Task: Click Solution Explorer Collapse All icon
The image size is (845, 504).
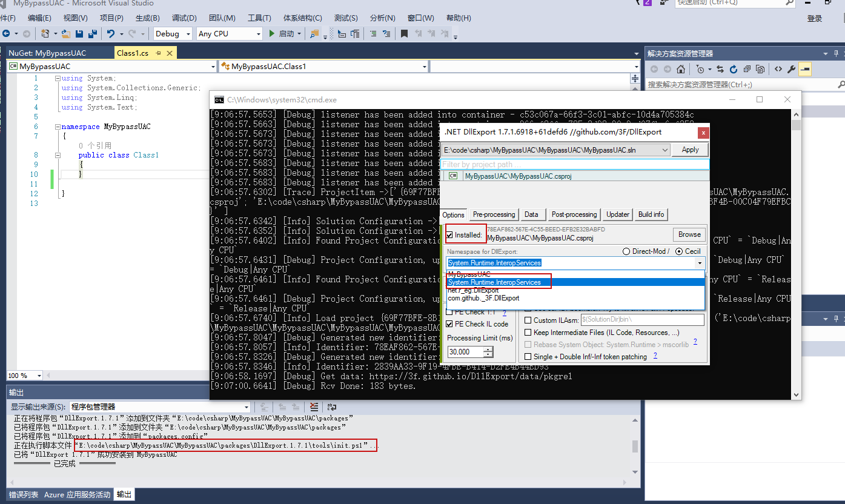Action: coord(747,69)
